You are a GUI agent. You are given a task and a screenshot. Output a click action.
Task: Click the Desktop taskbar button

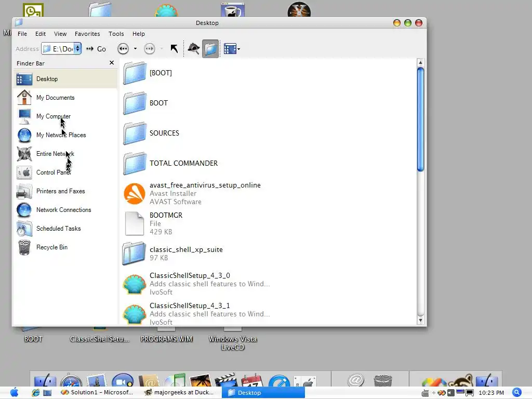coord(263,393)
